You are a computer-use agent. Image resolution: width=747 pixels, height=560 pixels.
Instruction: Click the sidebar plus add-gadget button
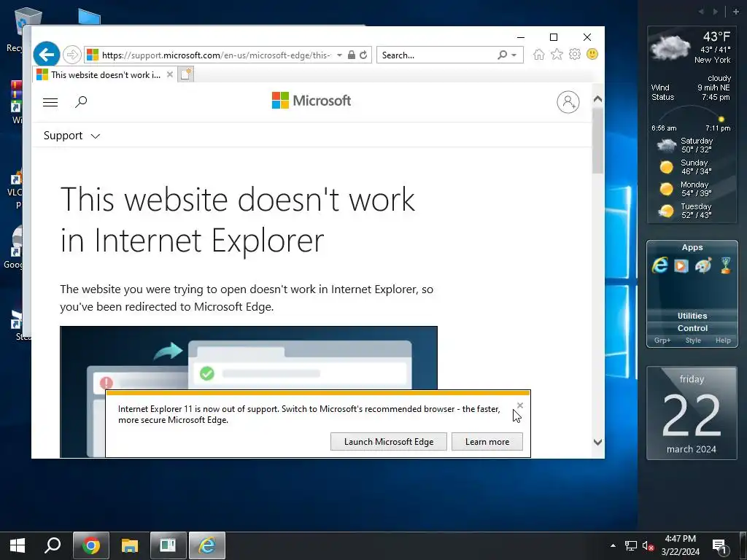(x=736, y=12)
